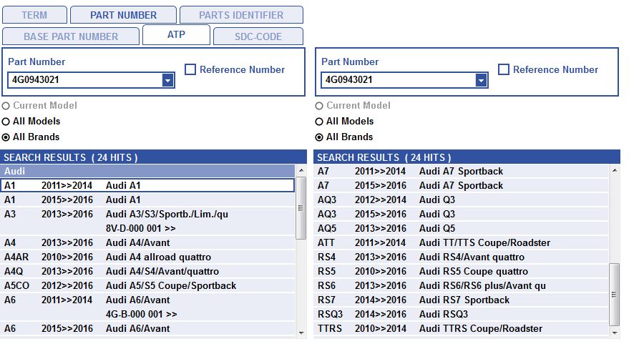The height and width of the screenshot is (349, 644).
Task: Expand the right Part Number dropdown arrow
Action: (481, 81)
